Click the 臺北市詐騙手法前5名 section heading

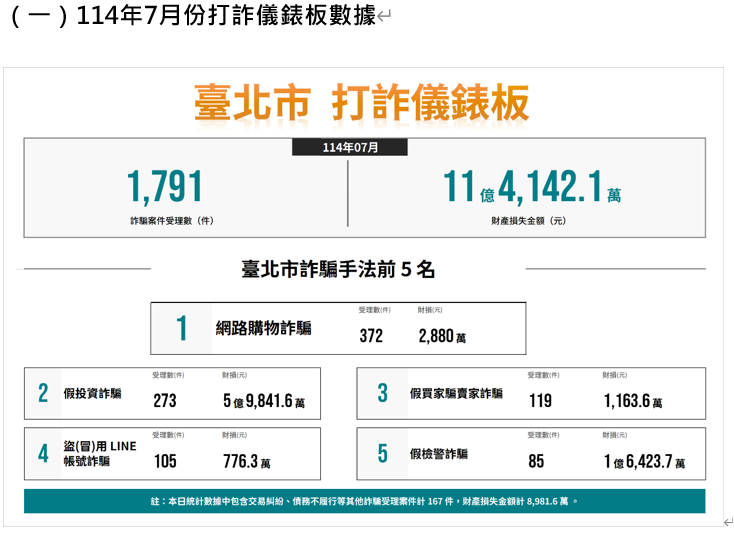click(338, 269)
